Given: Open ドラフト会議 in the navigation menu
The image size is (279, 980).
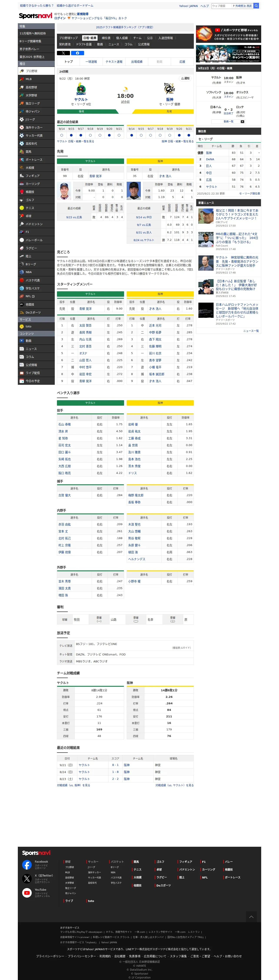Looking at the screenshot, I should (x=84, y=45).
